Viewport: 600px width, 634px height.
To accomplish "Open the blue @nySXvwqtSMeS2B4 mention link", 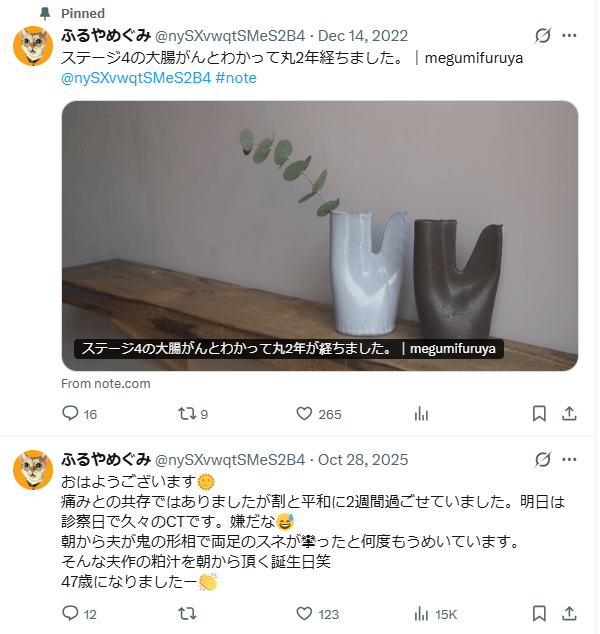I will (136, 78).
